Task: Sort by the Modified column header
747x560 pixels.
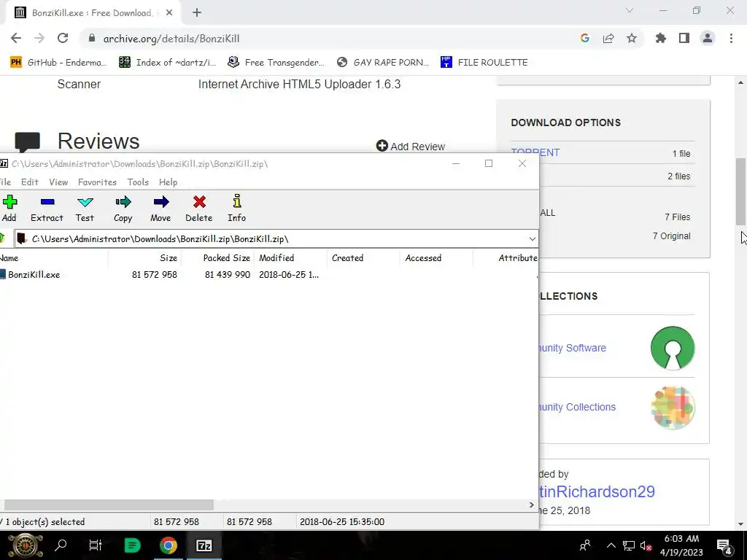Action: point(290,257)
